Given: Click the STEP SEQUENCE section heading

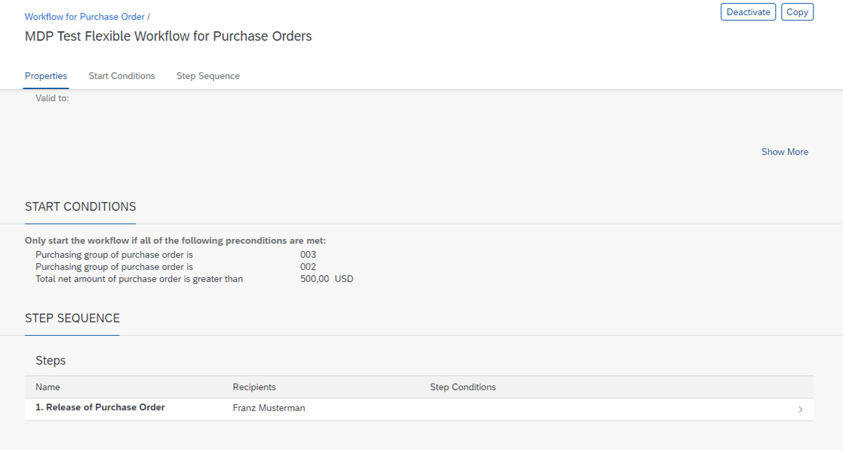Looking at the screenshot, I should (72, 318).
